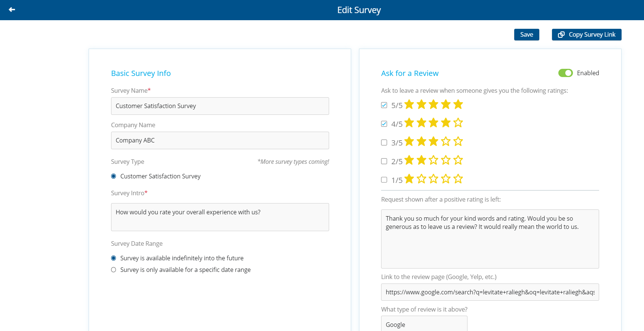Click the fifth star in the 5/5 row
The height and width of the screenshot is (331, 644).
pyautogui.click(x=458, y=104)
